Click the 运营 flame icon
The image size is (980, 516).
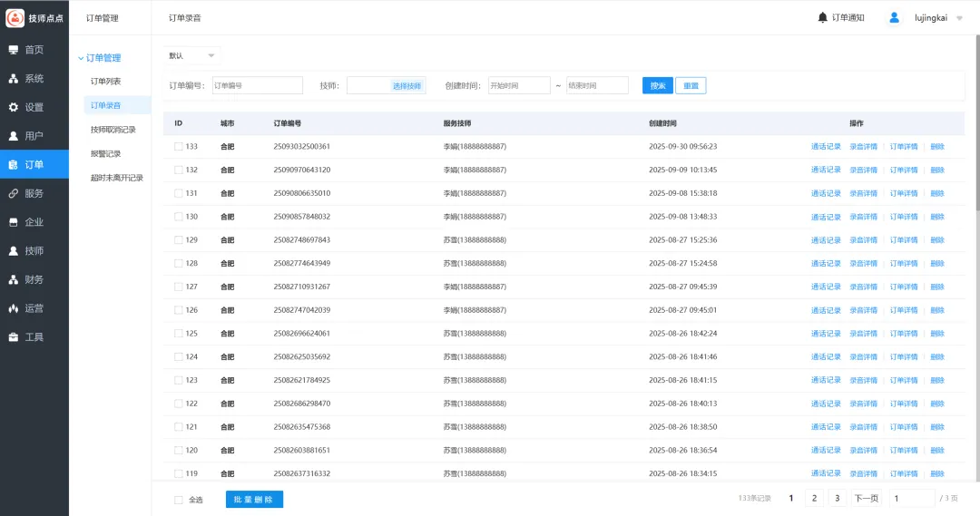(14, 308)
